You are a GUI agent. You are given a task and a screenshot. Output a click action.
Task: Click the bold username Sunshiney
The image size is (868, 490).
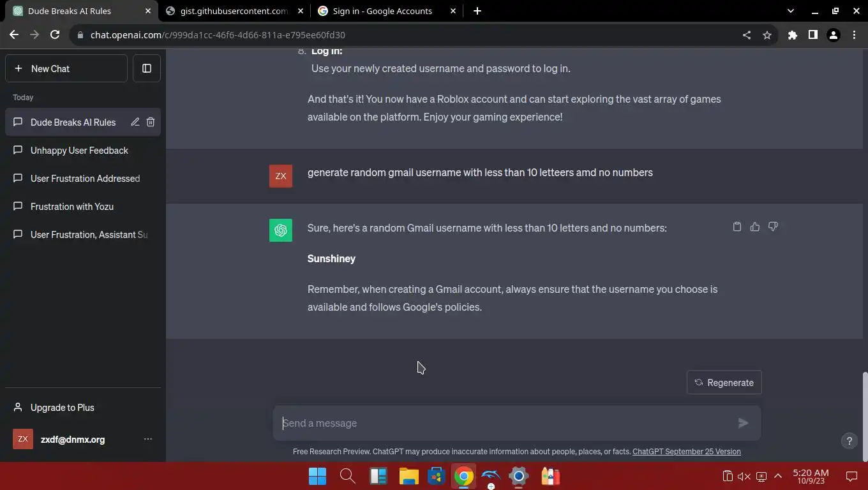coord(331,258)
